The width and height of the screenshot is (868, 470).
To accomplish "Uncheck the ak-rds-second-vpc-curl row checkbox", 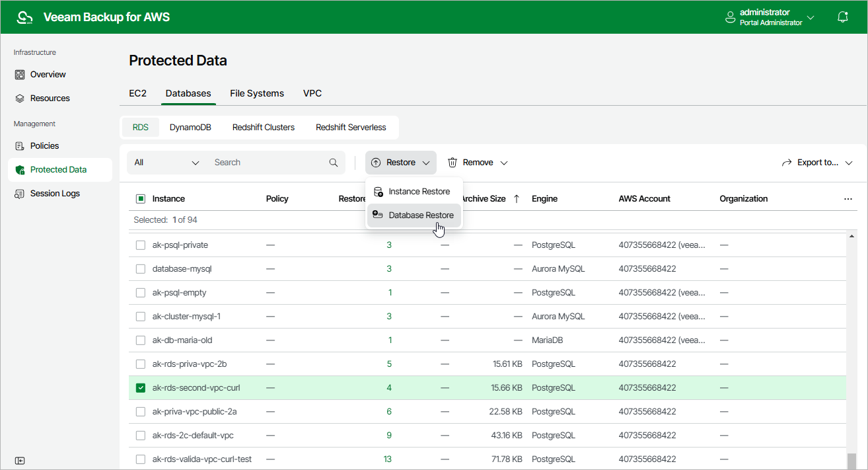I will [141, 388].
